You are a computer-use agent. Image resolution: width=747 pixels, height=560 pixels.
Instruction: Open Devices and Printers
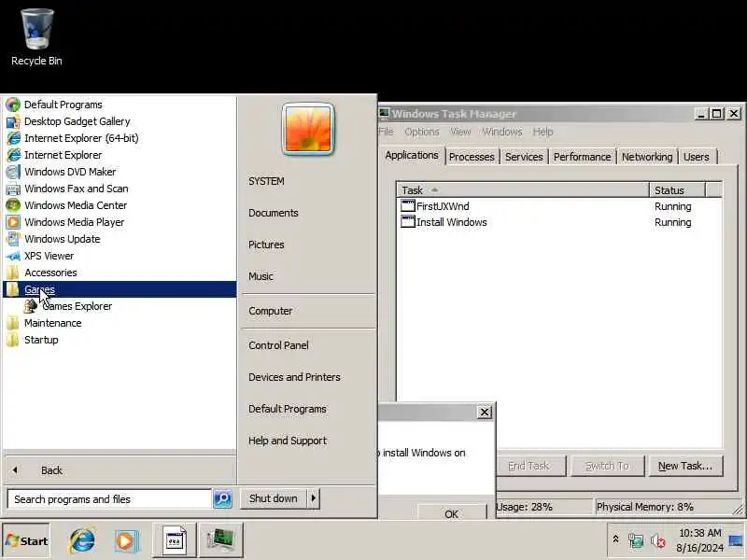click(x=294, y=377)
